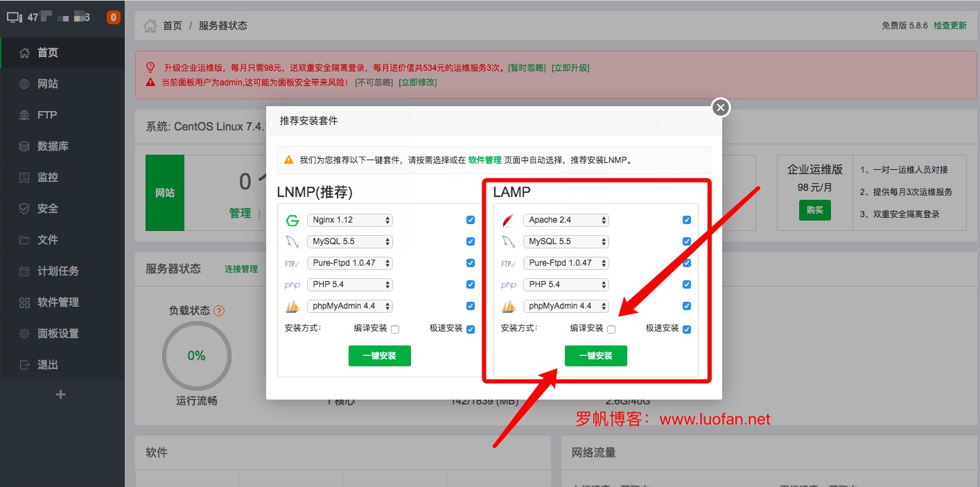Open 网站 in the sidebar menu
Viewport: 980px width, 487px height.
(x=62, y=84)
